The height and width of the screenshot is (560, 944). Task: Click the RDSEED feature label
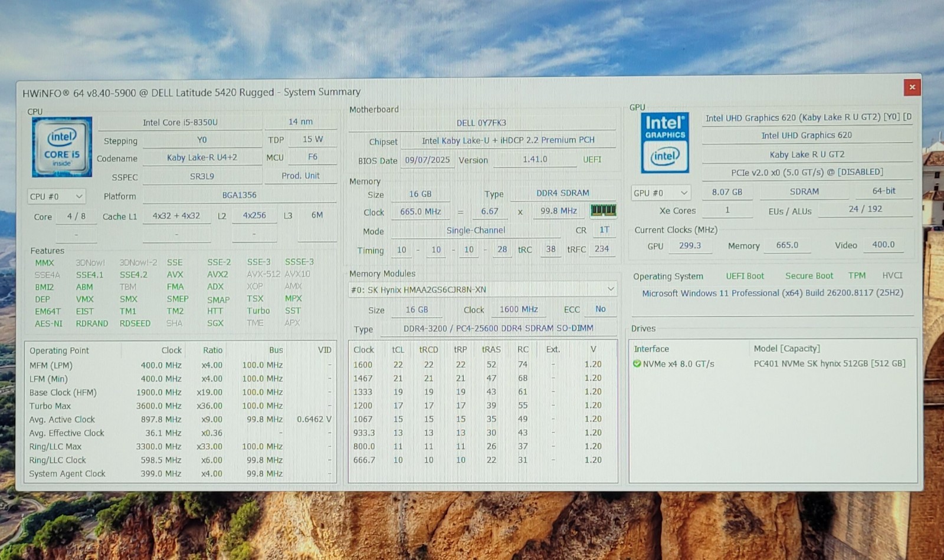pyautogui.click(x=135, y=323)
